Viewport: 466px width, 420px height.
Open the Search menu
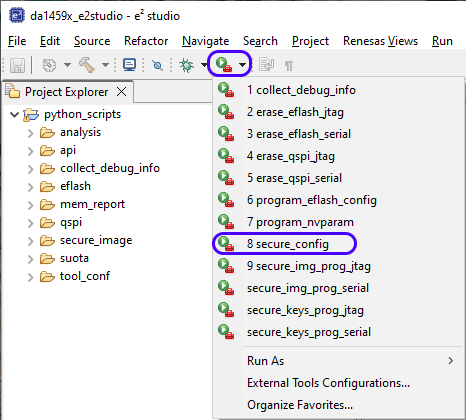point(260,41)
